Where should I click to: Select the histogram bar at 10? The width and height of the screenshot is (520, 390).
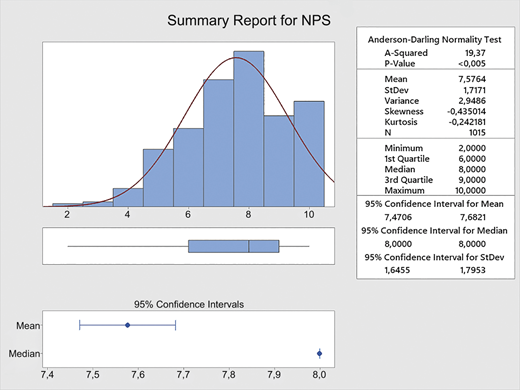click(309, 154)
